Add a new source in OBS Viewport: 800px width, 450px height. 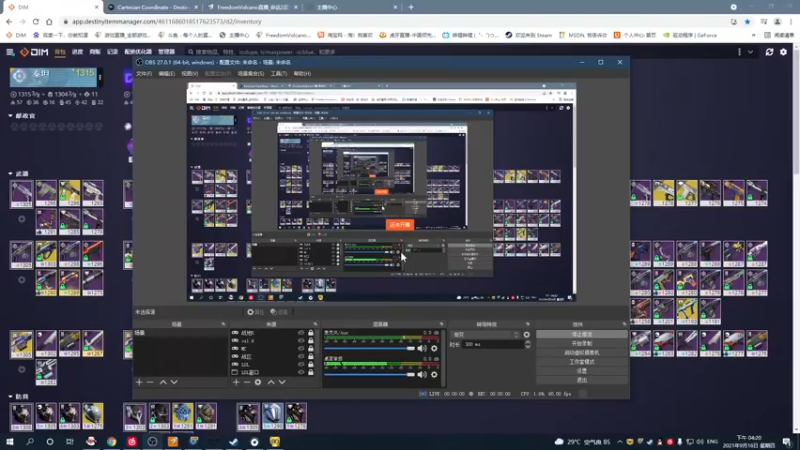pos(236,382)
